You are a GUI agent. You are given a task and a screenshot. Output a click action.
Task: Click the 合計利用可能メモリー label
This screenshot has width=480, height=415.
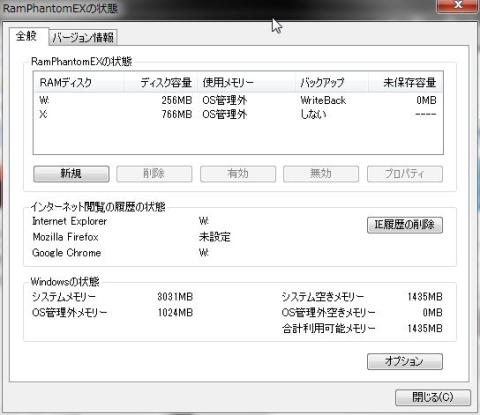tap(329, 328)
